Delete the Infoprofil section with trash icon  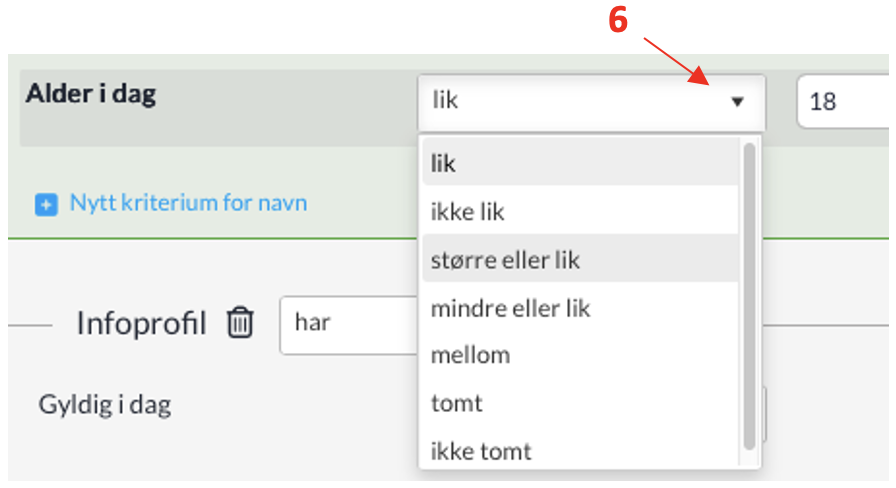click(240, 323)
